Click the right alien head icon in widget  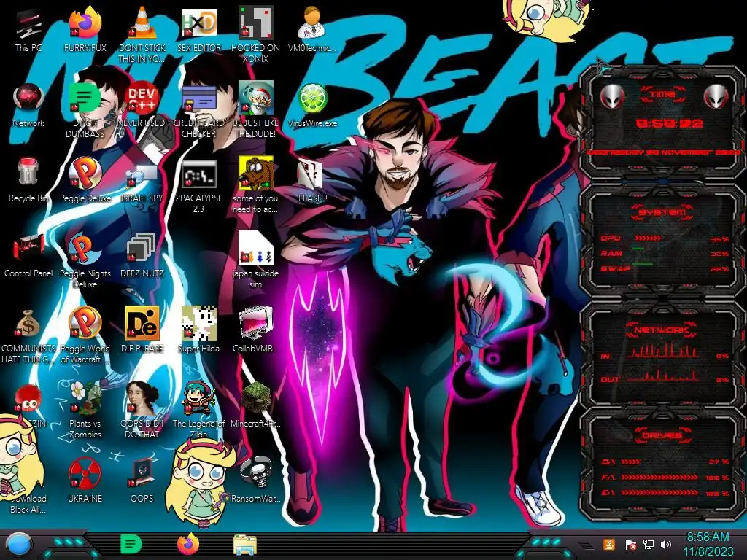tap(716, 97)
